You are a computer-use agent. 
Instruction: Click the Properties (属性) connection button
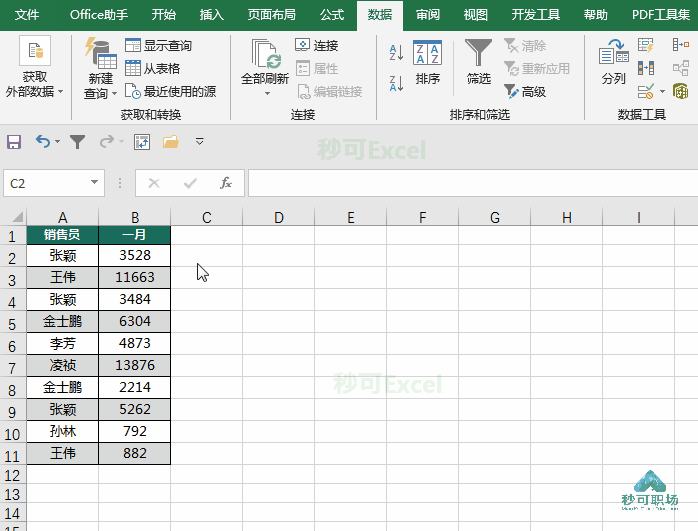pos(317,69)
